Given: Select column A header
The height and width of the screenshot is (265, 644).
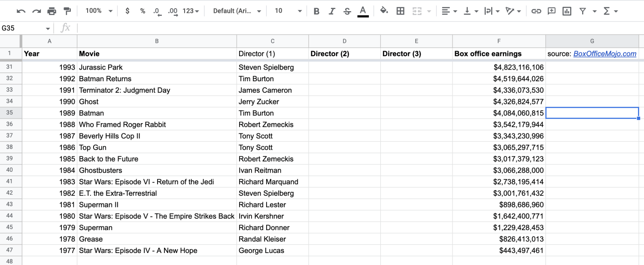Looking at the screenshot, I should click(49, 41).
